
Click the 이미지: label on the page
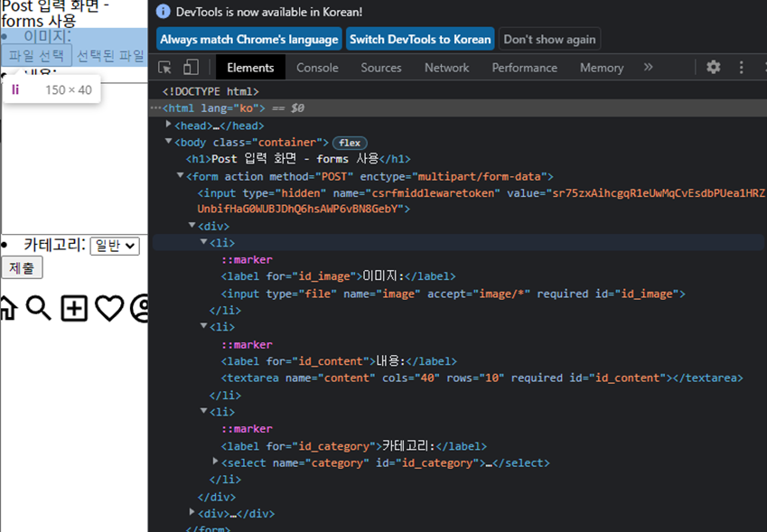pyautogui.click(x=48, y=36)
